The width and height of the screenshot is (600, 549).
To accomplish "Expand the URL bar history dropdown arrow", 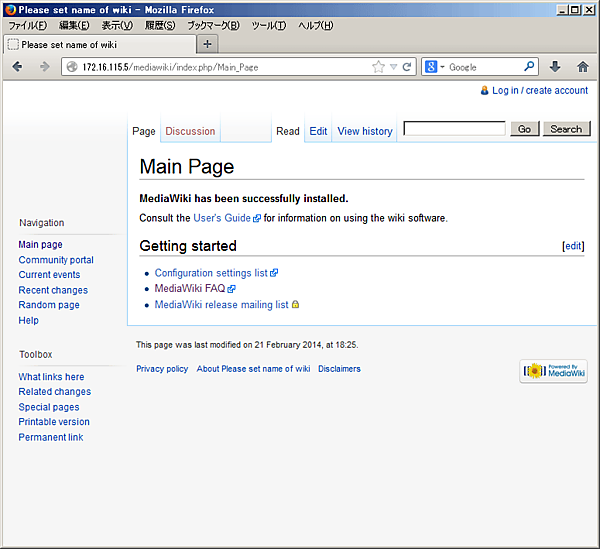I will pyautogui.click(x=393, y=67).
